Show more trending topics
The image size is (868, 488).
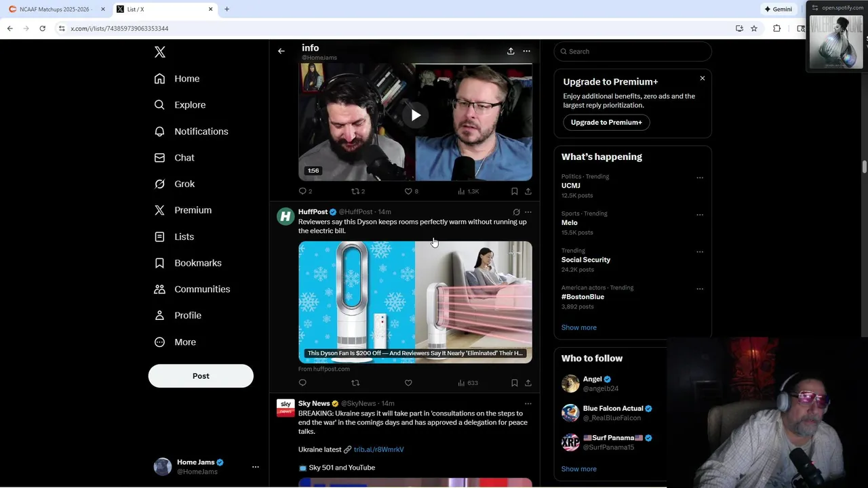pos(579,327)
